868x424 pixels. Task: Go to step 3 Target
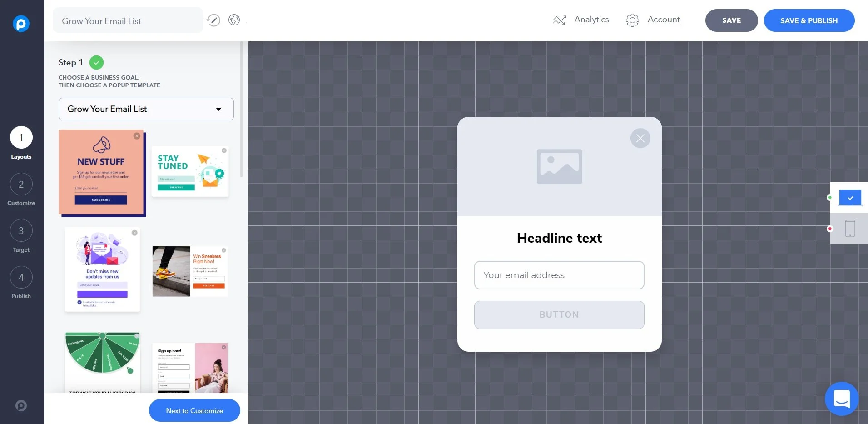[21, 231]
